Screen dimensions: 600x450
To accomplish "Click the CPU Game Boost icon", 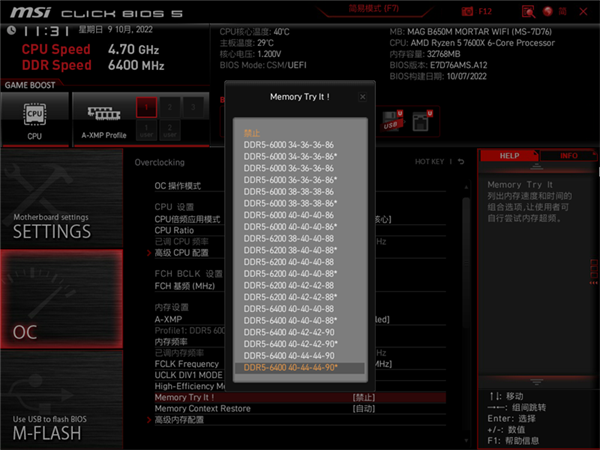I will tap(35, 119).
